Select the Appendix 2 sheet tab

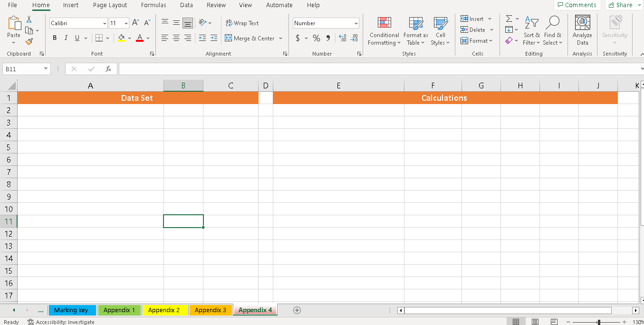165,310
